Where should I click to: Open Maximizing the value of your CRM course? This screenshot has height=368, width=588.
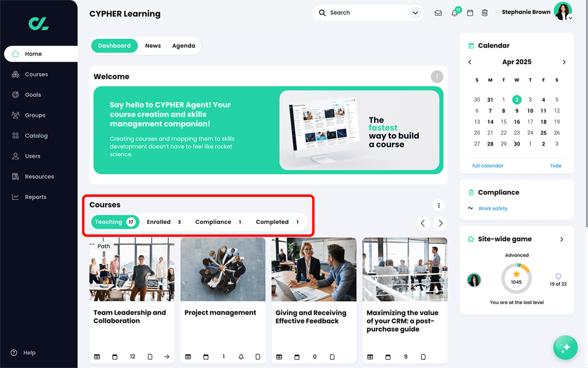tap(402, 320)
